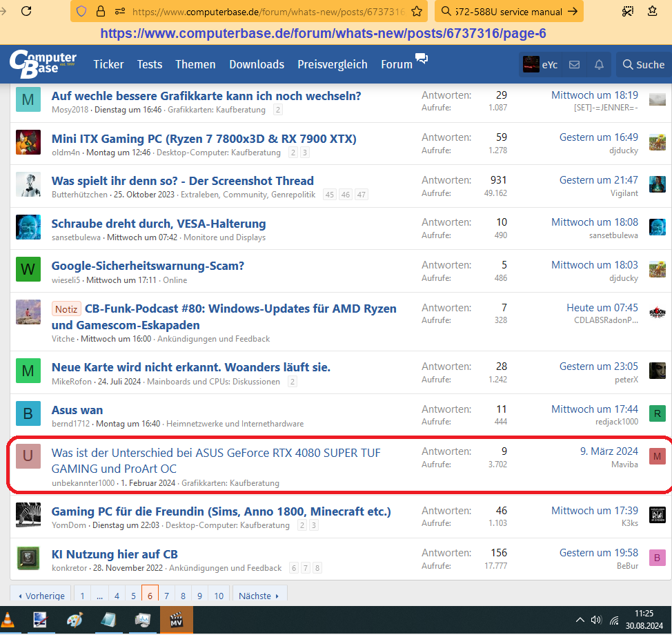Reload the page with the refresh icon
The image size is (672, 635).
[26, 11]
